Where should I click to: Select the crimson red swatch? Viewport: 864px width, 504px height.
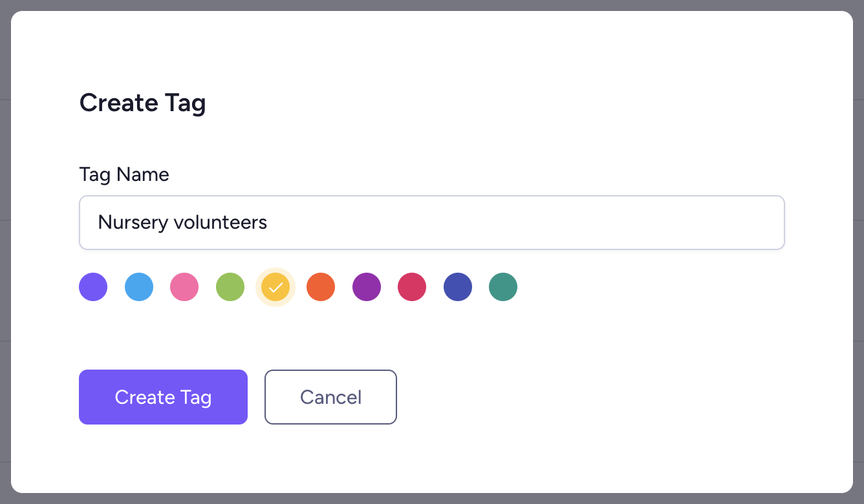click(412, 287)
